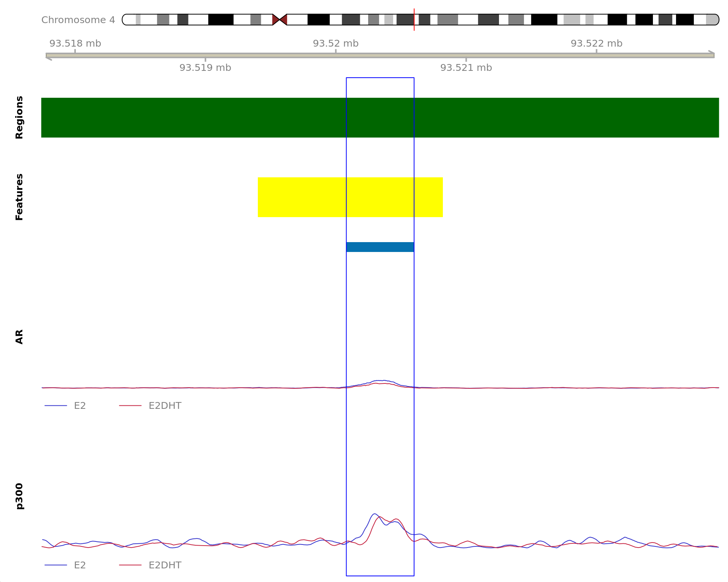
Task: Click the small blue feature bar
Action: (x=380, y=247)
